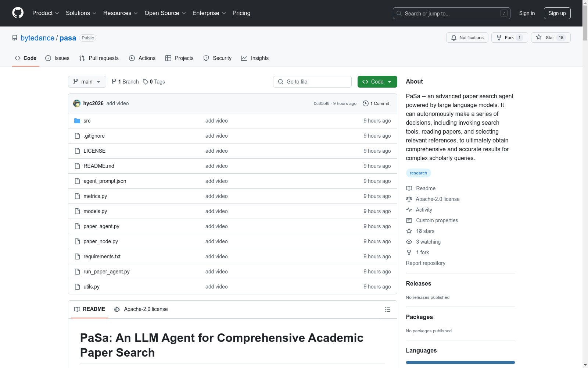Click the agent_prompt.json file icon
Image resolution: width=588 pixels, height=368 pixels.
click(x=77, y=181)
